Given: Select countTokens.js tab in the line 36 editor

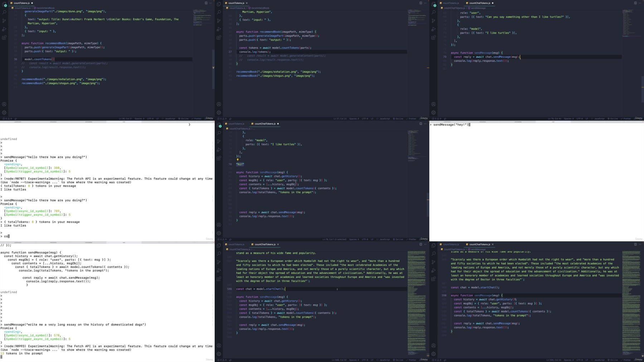Looking at the screenshot, I should pyautogui.click(x=21, y=3).
